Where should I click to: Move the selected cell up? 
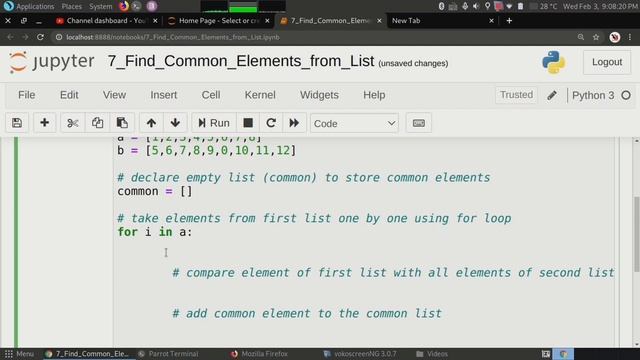[151, 123]
